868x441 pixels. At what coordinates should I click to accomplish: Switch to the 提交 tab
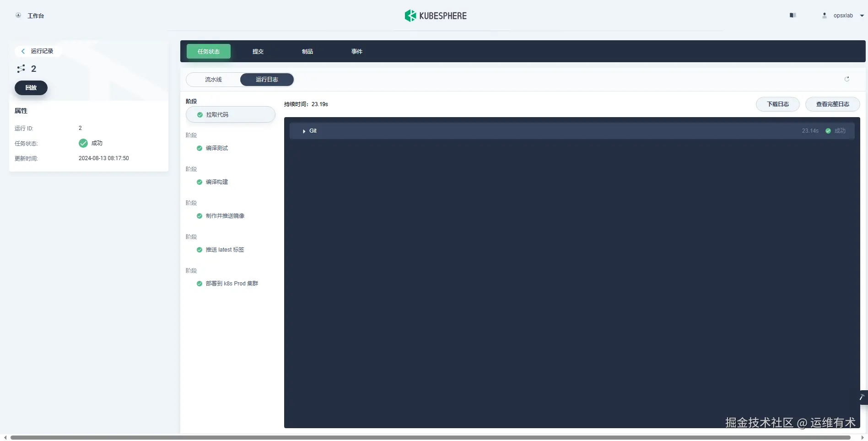pyautogui.click(x=258, y=51)
